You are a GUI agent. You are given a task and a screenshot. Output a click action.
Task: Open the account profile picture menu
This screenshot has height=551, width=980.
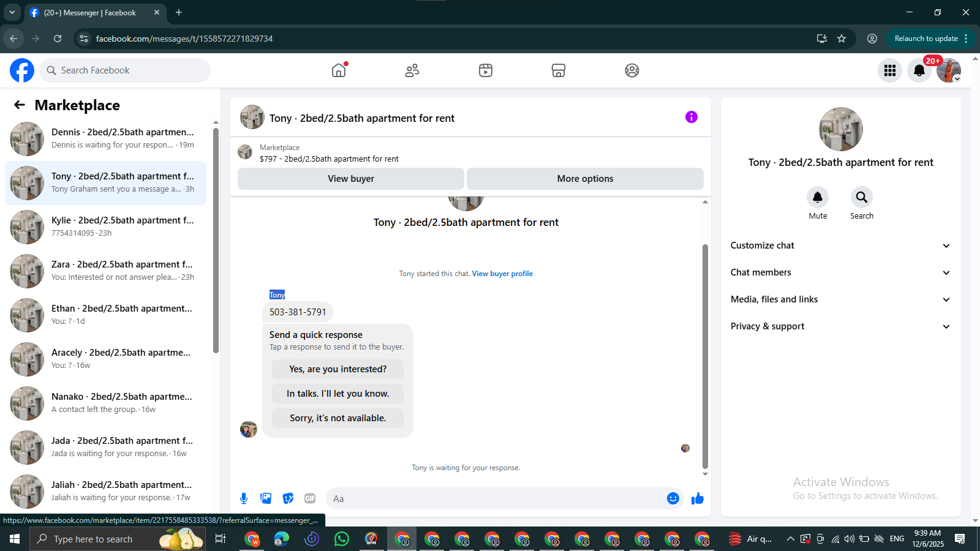pos(949,70)
